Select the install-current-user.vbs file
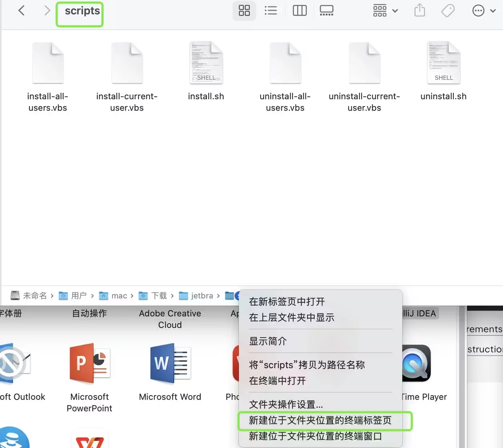 (x=127, y=77)
